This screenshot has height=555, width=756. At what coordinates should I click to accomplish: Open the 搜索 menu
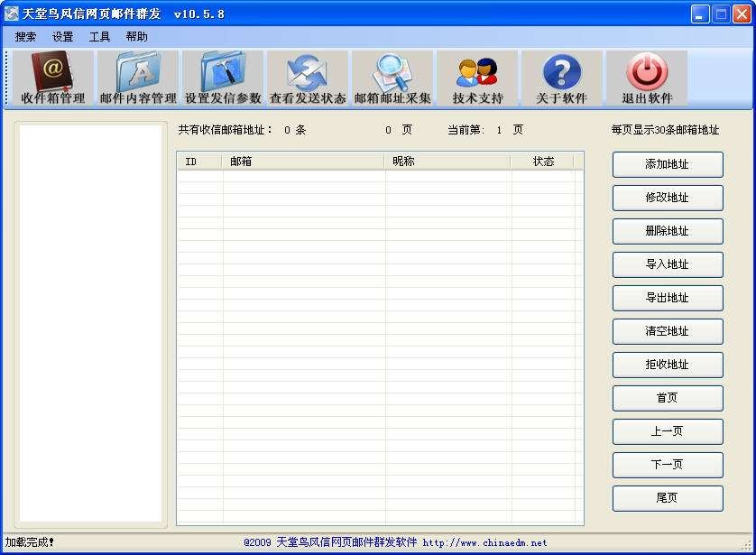pos(25,37)
